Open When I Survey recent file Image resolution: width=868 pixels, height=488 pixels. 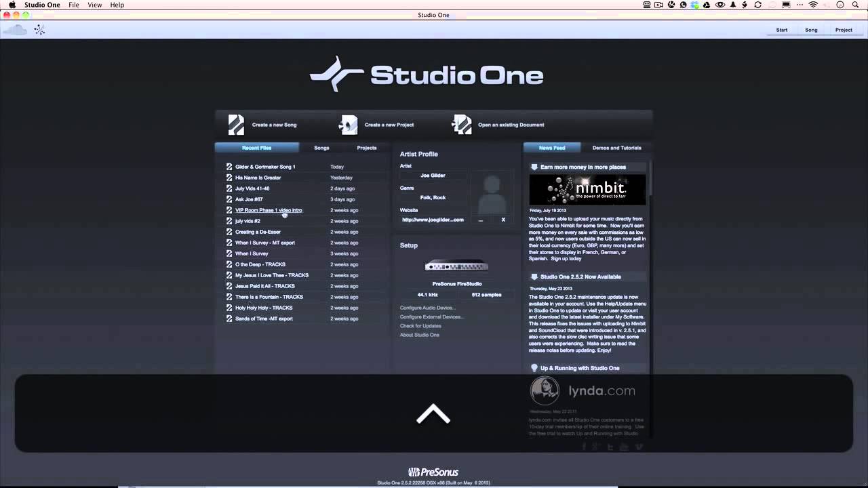[x=252, y=253]
